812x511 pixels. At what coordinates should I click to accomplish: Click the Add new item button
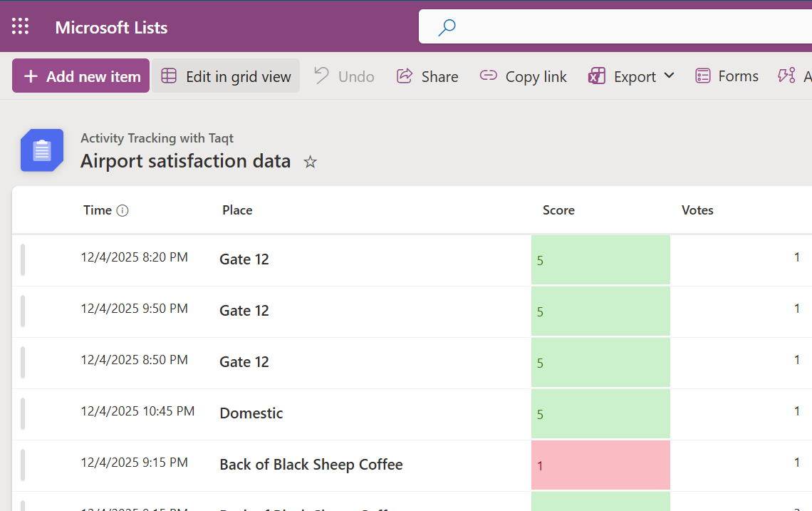pyautogui.click(x=80, y=76)
